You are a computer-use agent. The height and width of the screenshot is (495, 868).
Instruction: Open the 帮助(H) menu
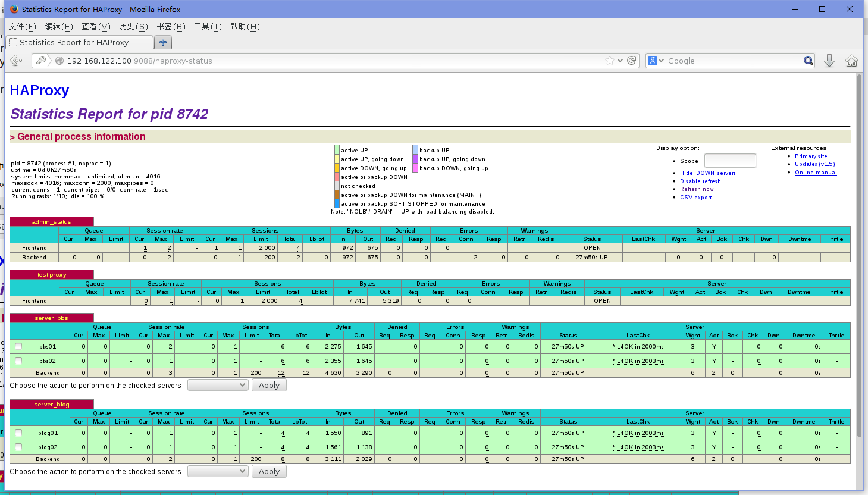[x=245, y=26]
